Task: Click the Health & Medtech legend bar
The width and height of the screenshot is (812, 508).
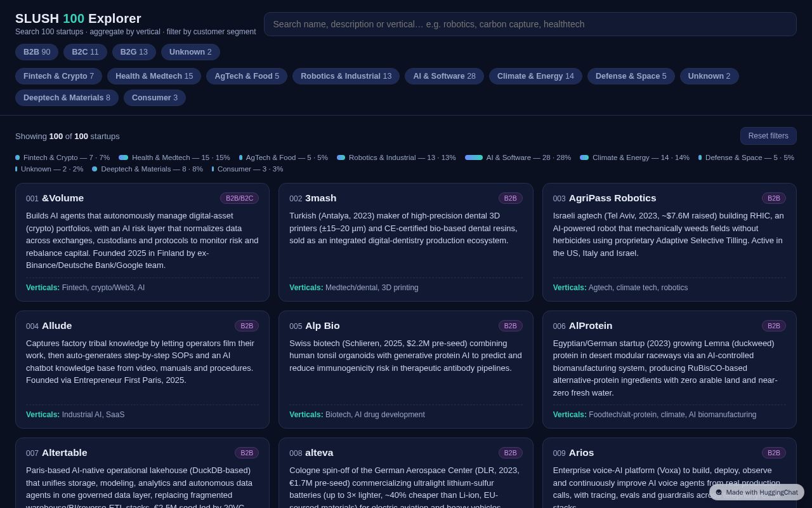Action: [x=123, y=157]
